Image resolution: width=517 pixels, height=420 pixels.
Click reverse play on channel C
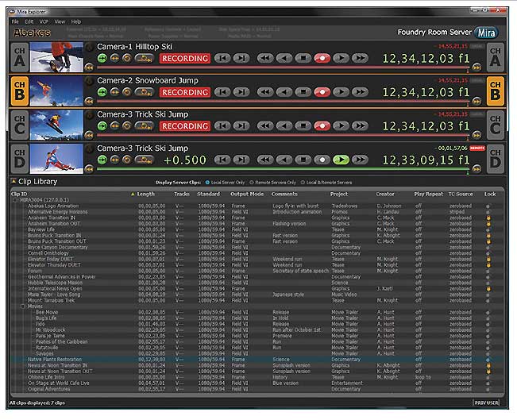[x=283, y=125]
